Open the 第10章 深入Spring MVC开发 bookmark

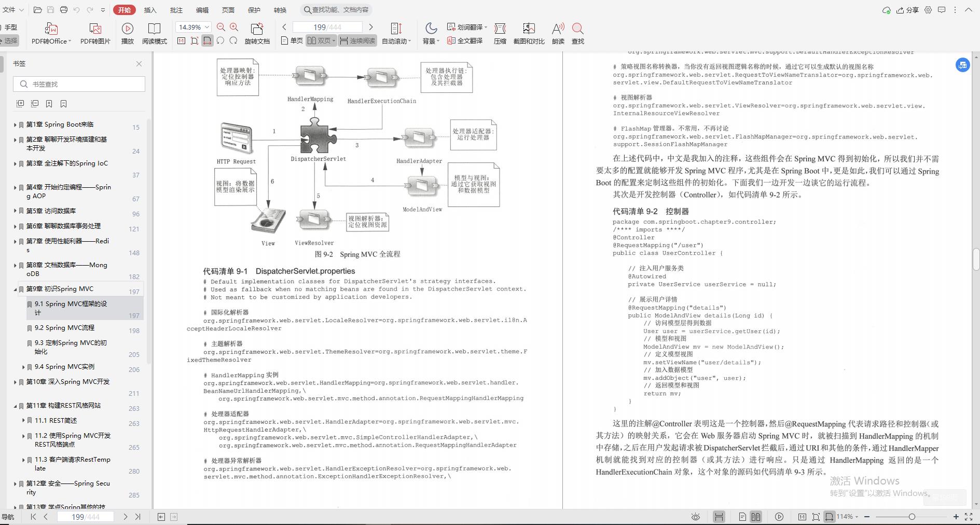pos(68,382)
